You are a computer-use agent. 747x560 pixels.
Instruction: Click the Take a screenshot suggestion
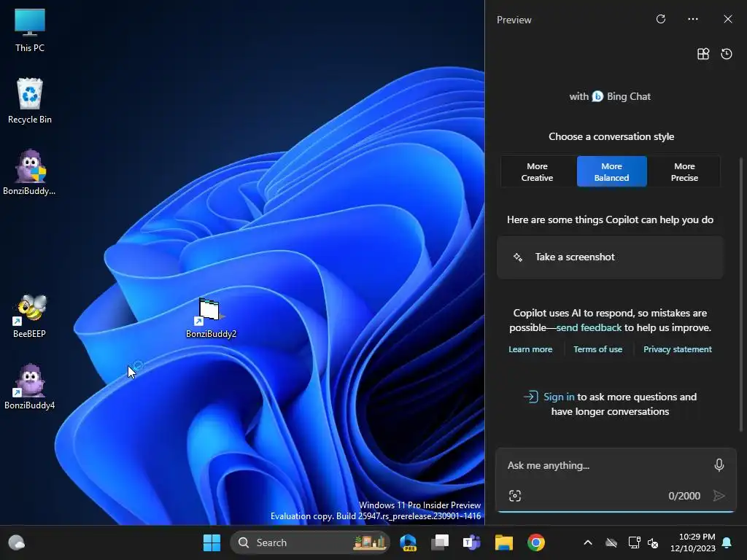(611, 257)
